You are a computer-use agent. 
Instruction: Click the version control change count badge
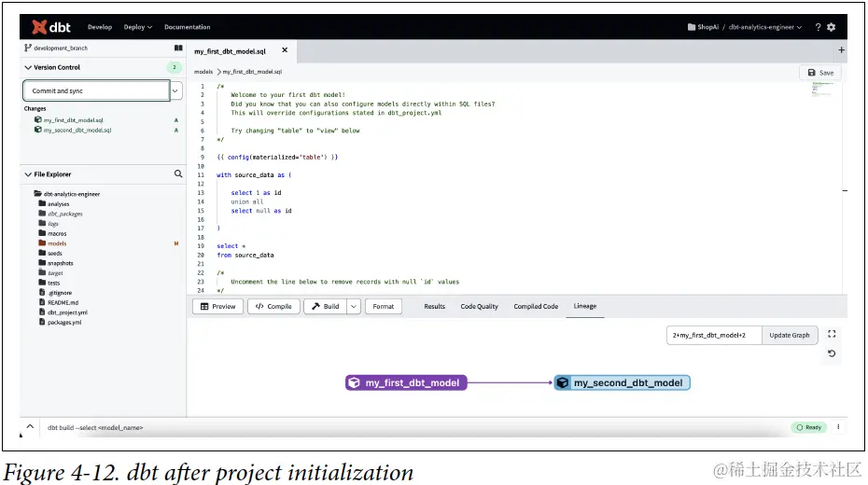pos(175,67)
